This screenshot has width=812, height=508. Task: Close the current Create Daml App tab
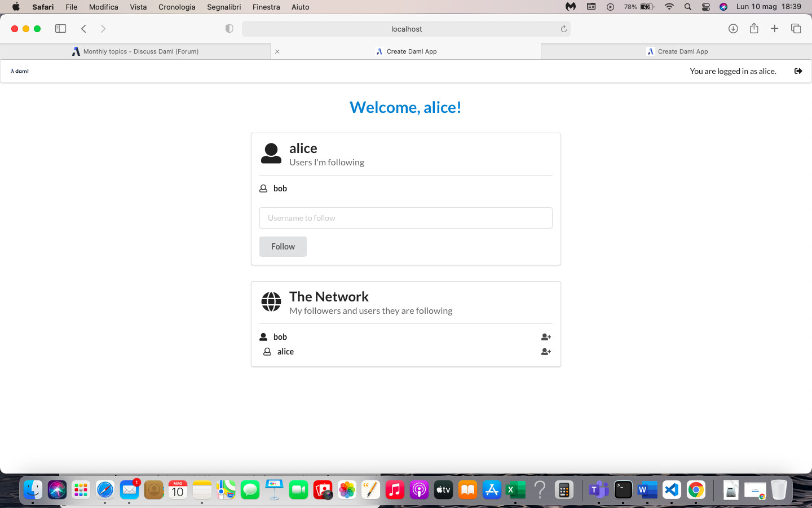(277, 51)
